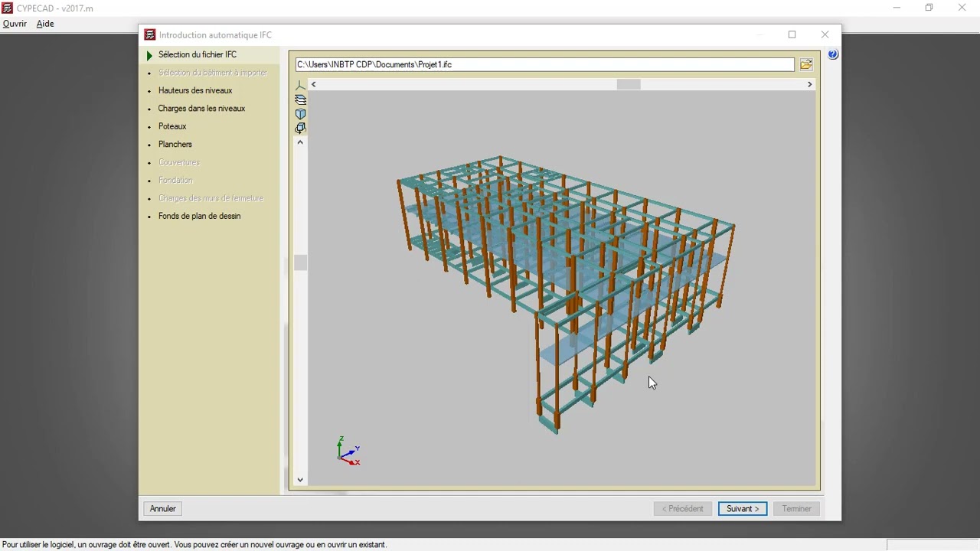Click the Annuler button
The image size is (980, 551).
(163, 509)
